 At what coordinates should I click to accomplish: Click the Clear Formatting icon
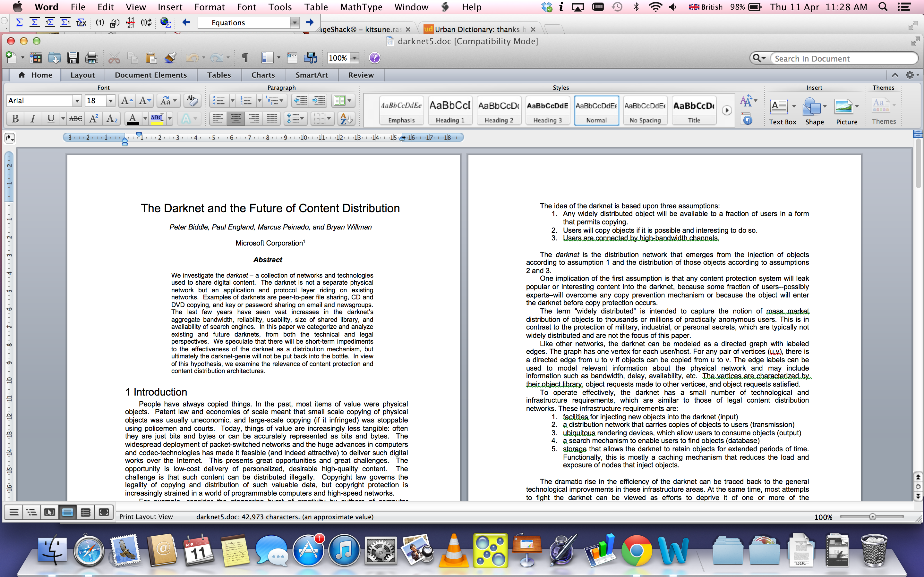pos(192,101)
